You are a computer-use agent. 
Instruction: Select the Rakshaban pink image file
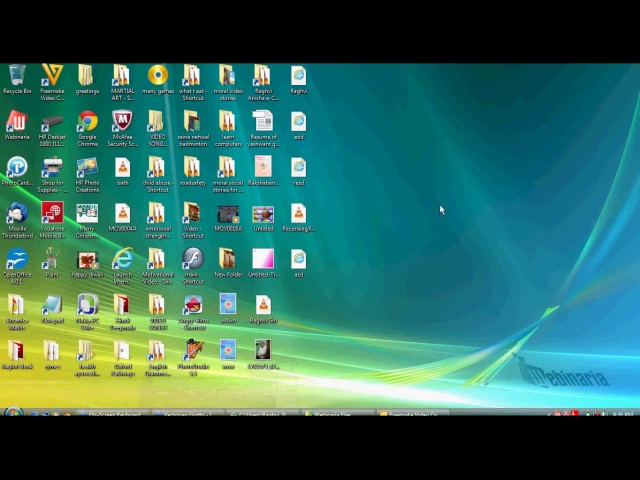click(x=263, y=171)
